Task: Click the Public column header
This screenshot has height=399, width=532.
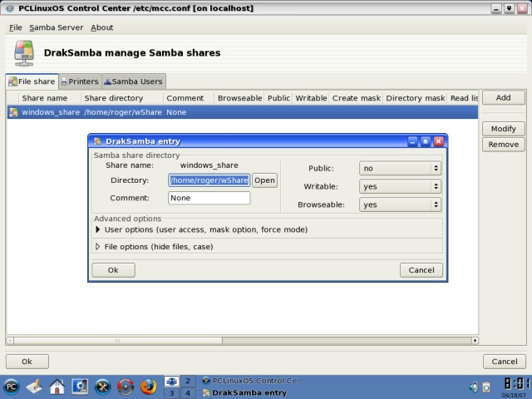Action: coord(278,98)
